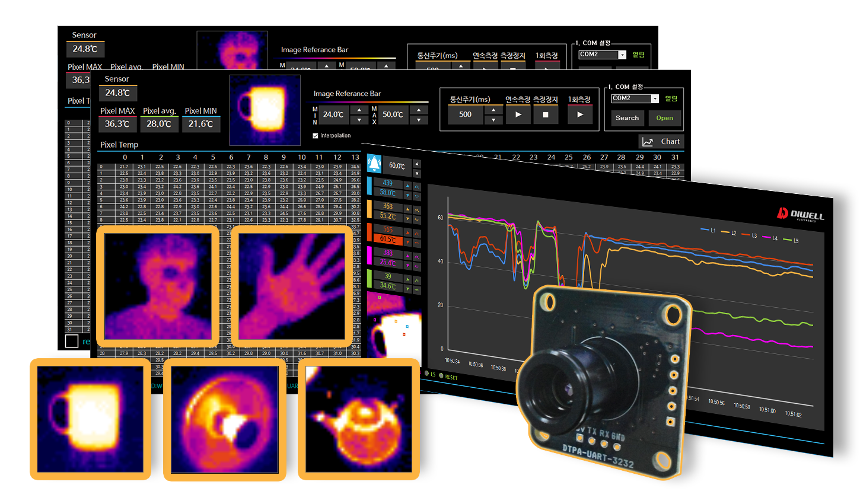Click the green single up arrow beside 39

[407, 279]
